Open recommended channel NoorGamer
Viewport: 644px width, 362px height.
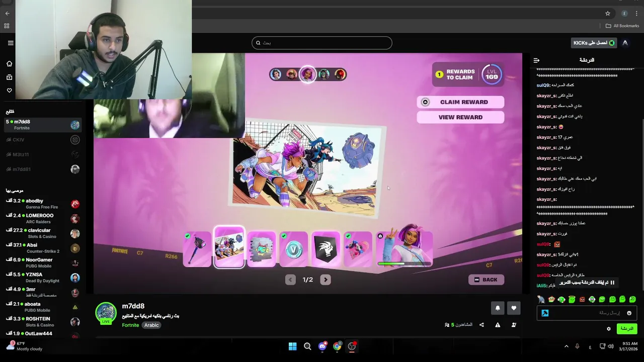(43, 263)
